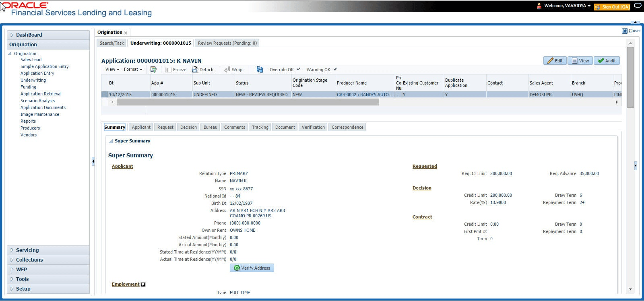This screenshot has width=644, height=301.
Task: Click the table horizontal scrollbar thumb
Action: pos(248,102)
